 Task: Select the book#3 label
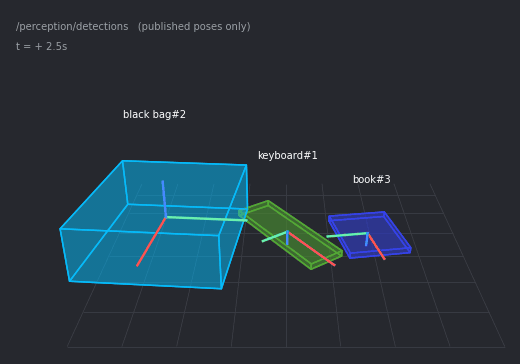pos(372,179)
